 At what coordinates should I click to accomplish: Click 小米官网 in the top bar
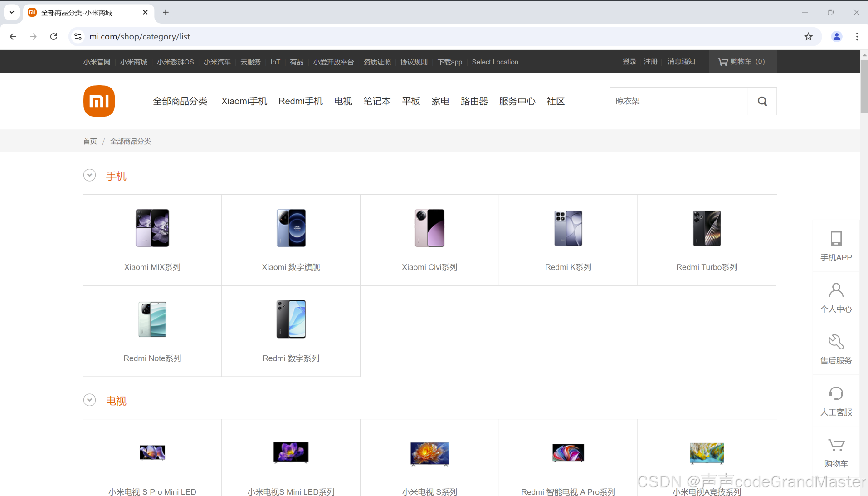click(97, 62)
